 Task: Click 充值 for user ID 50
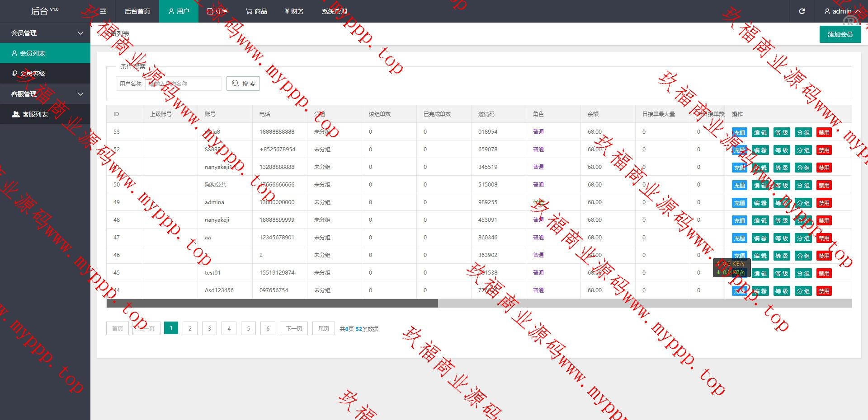coord(739,185)
